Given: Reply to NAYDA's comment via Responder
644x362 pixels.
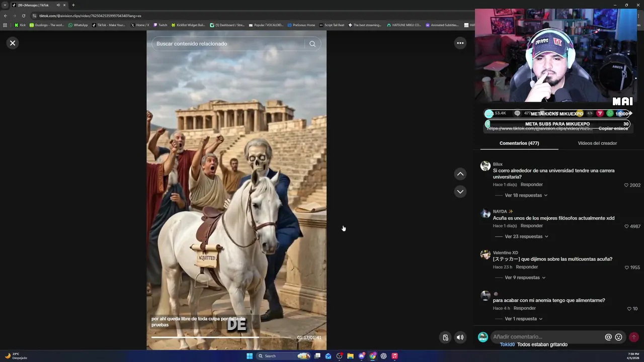Looking at the screenshot, I should click(x=531, y=226).
